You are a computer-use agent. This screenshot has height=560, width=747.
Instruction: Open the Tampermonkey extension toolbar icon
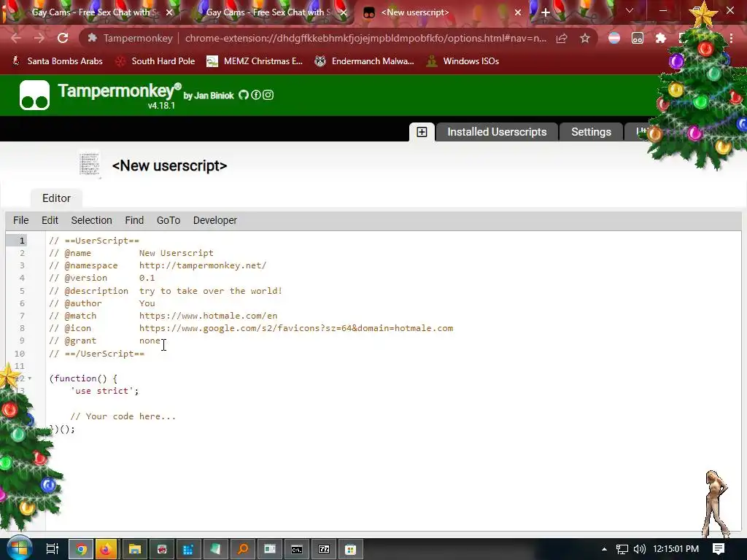tap(638, 38)
